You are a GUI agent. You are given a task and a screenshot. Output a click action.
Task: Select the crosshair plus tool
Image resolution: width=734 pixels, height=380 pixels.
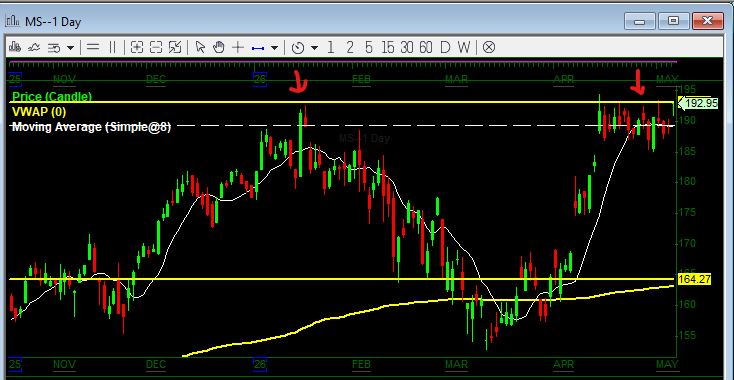(x=238, y=47)
